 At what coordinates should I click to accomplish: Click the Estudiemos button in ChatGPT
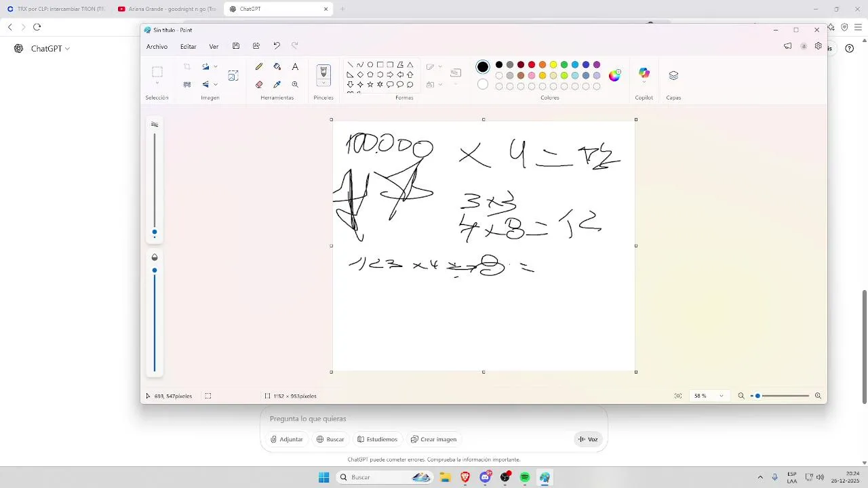tap(378, 439)
